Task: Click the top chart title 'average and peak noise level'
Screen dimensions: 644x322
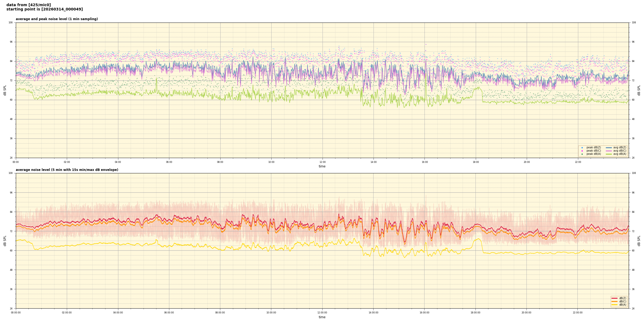Action: pyautogui.click(x=57, y=19)
